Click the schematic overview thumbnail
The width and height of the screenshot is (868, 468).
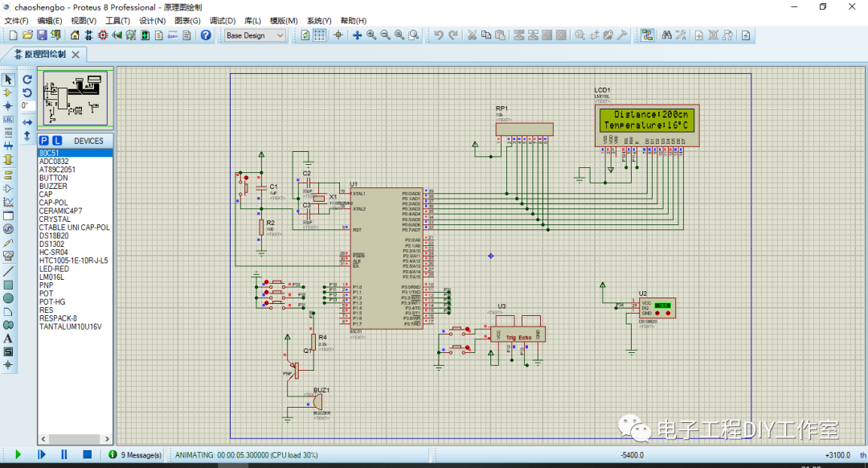76,99
